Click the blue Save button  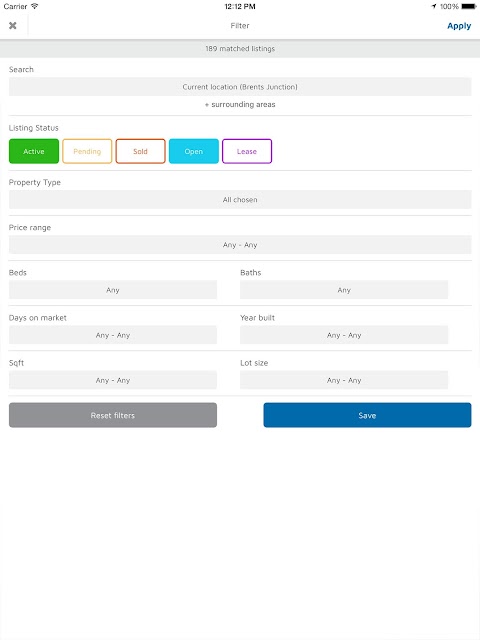[367, 415]
